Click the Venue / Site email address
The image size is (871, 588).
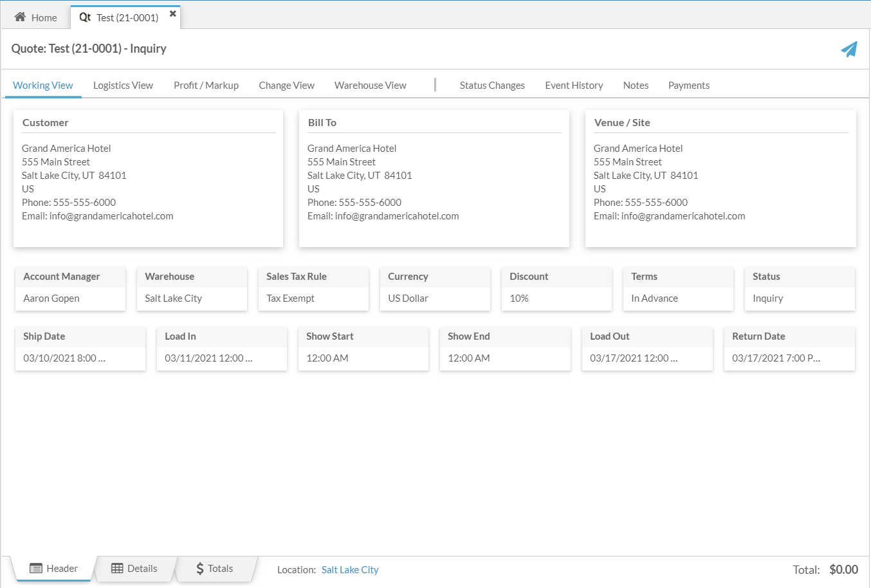click(x=683, y=216)
